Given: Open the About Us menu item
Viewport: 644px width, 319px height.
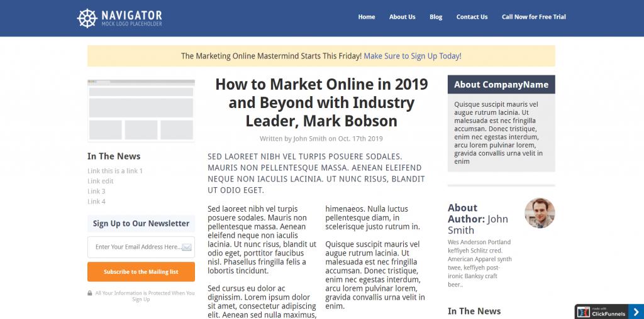Looking at the screenshot, I should tap(402, 17).
